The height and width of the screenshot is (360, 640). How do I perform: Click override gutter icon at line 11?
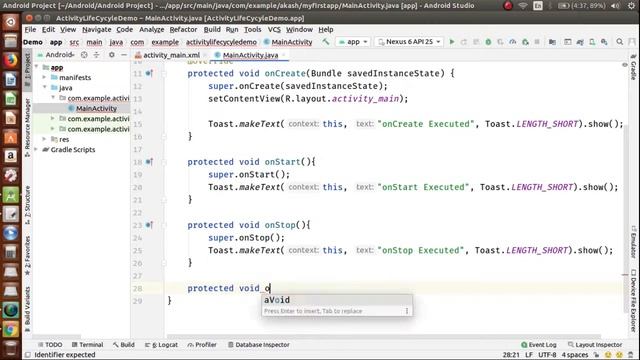coord(149,73)
